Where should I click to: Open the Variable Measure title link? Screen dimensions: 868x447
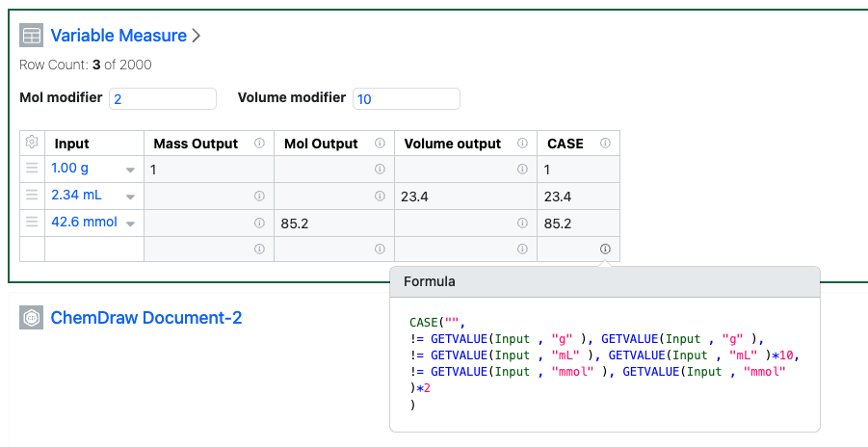point(118,36)
